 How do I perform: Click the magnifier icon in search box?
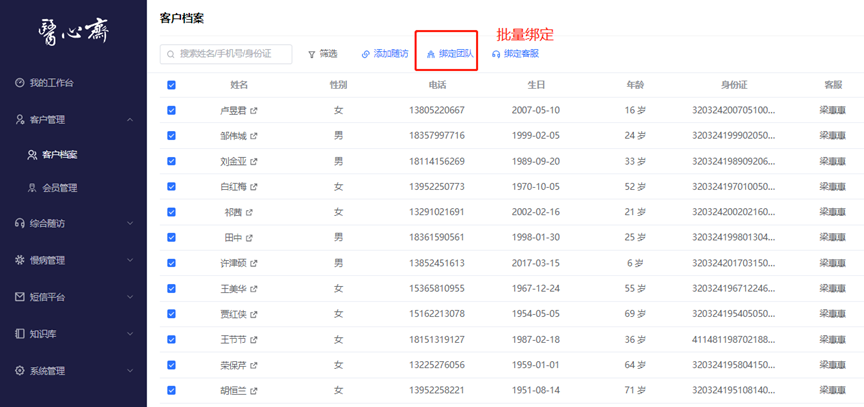tap(171, 55)
